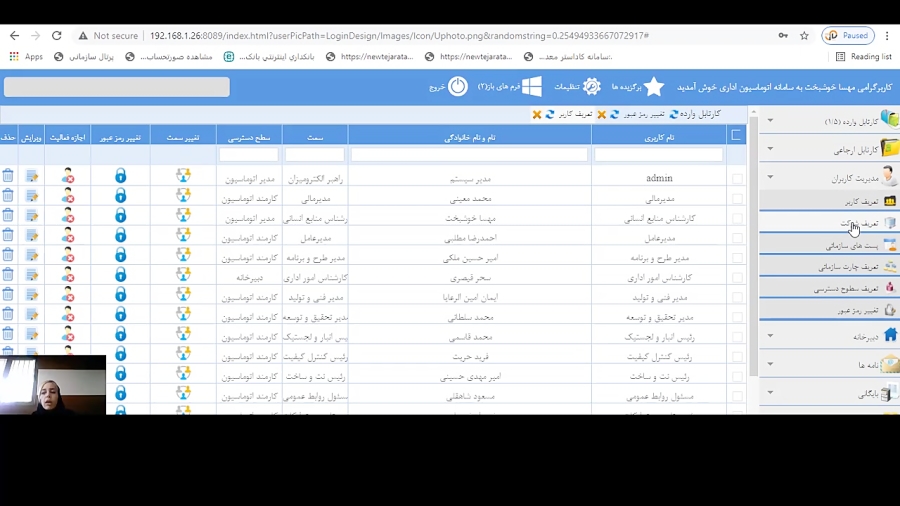
Task: Open تعریف سطوح دسترسی in sidebar
Action: pos(845,289)
